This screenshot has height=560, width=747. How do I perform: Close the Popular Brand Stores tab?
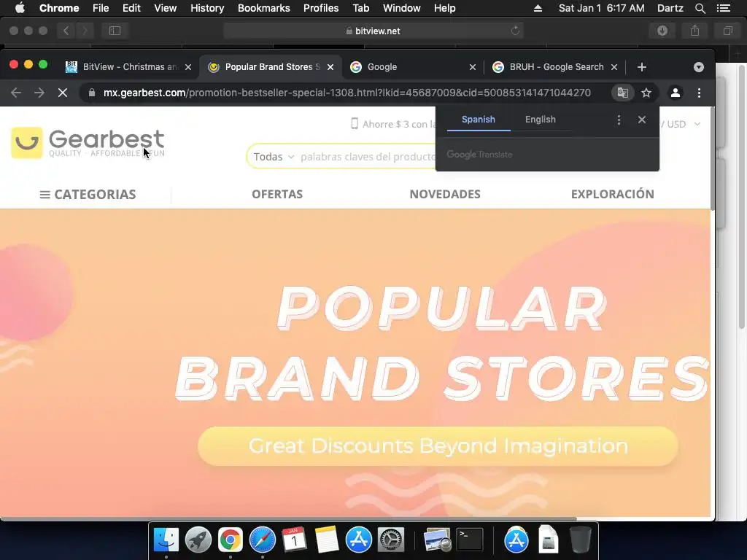coord(330,67)
